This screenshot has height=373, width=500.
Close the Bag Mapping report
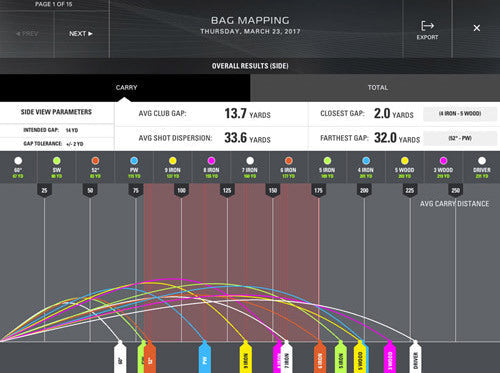477,28
